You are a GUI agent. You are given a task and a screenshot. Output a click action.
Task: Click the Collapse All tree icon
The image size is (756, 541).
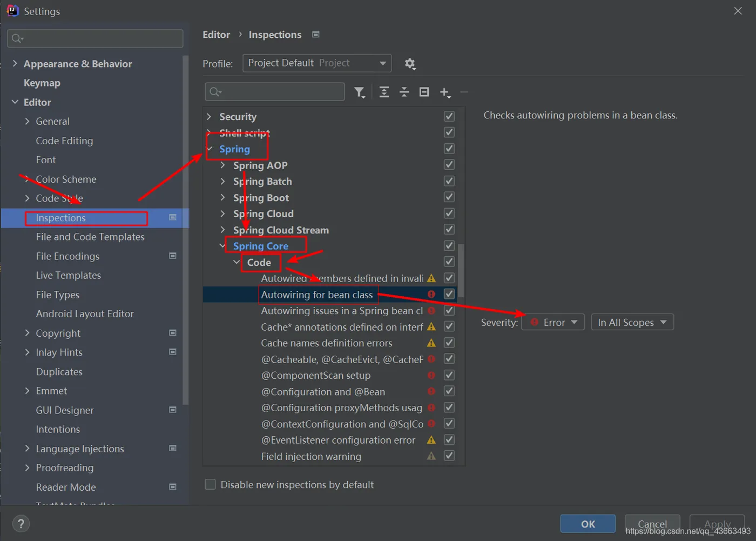coord(404,92)
